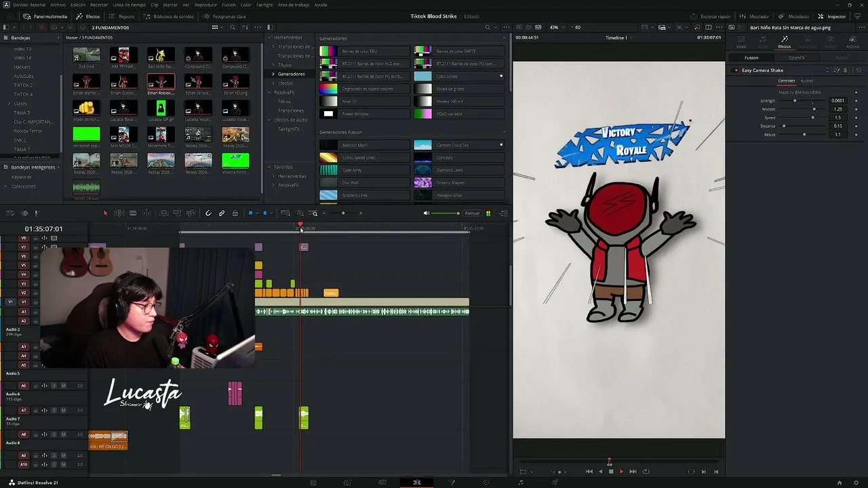The height and width of the screenshot is (488, 868).
Task: Search the media pool with magnifier icon
Action: (x=233, y=28)
